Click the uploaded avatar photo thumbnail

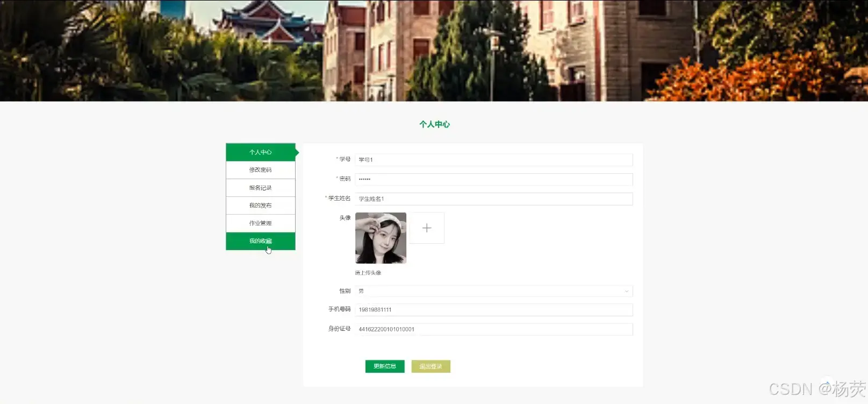(x=381, y=238)
